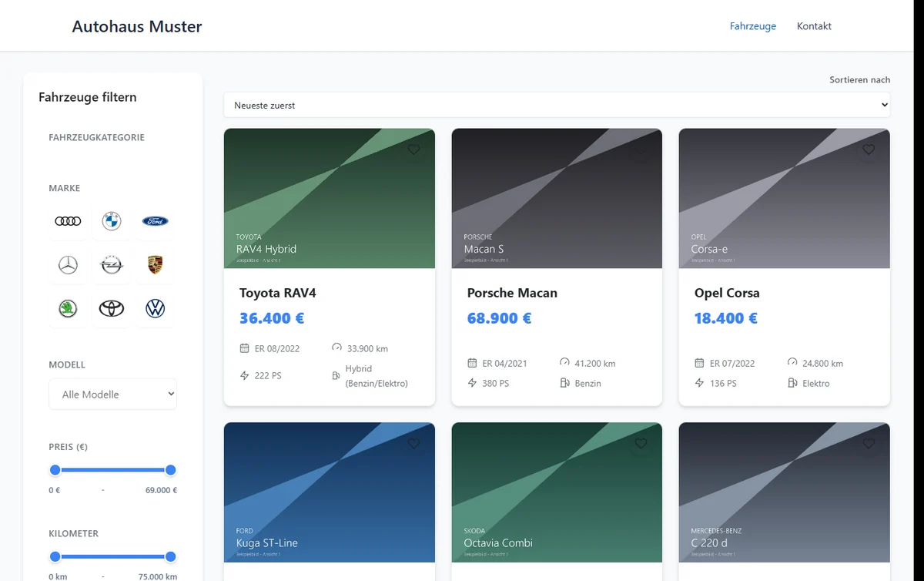The image size is (924, 581).
Task: Favorite the Mercedes-Benz C 220 d heart
Action: (x=869, y=444)
